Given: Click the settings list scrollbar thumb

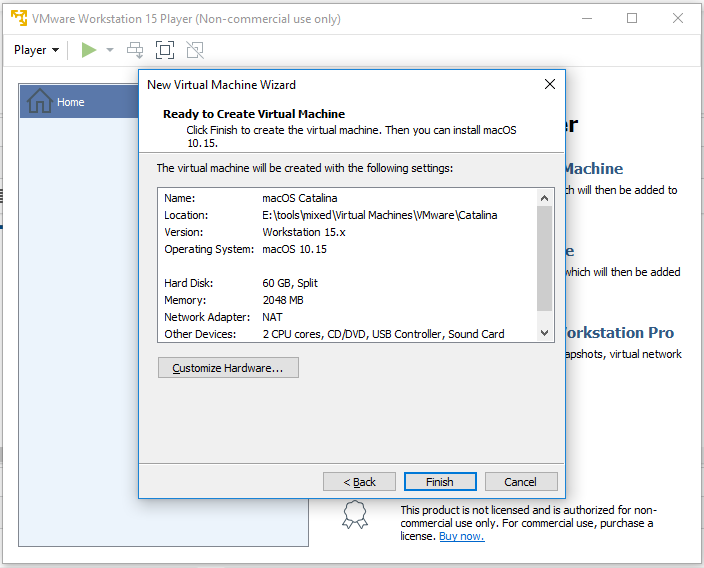Looking at the screenshot, I should point(545,259).
